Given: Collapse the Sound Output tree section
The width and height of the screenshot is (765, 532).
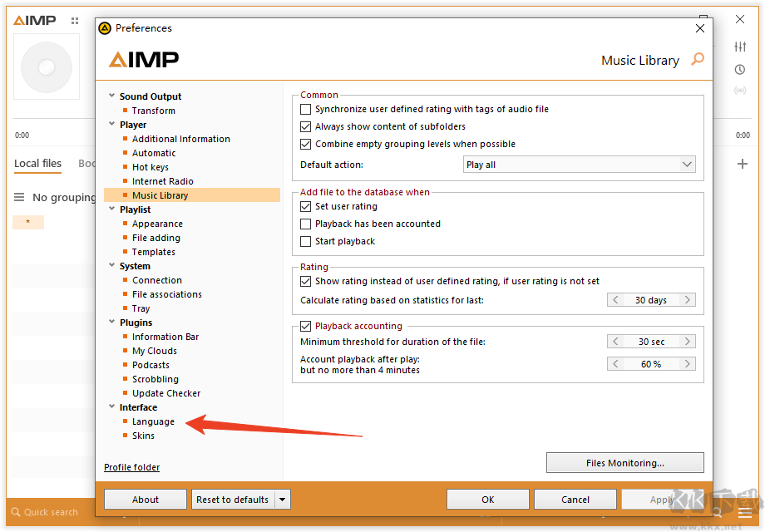Looking at the screenshot, I should [111, 96].
